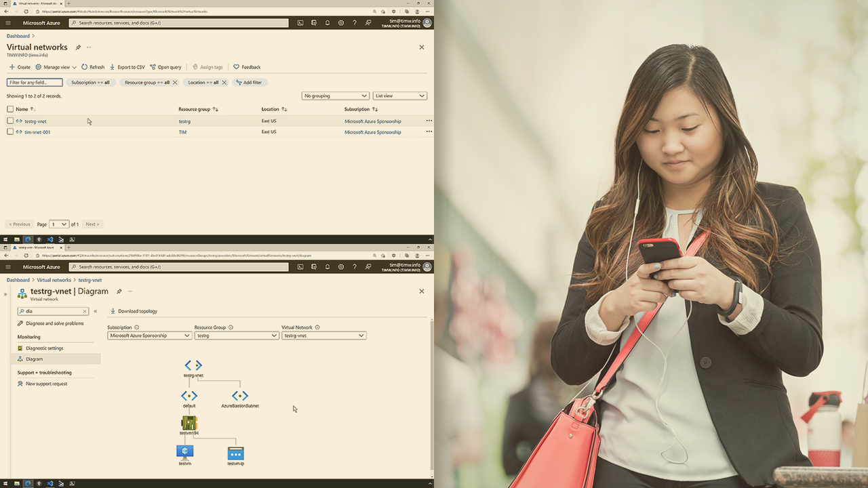Screen dimensions: 868x488
Task: Click the Refresh icon in Virtual networks toolbar
Action: pos(85,67)
